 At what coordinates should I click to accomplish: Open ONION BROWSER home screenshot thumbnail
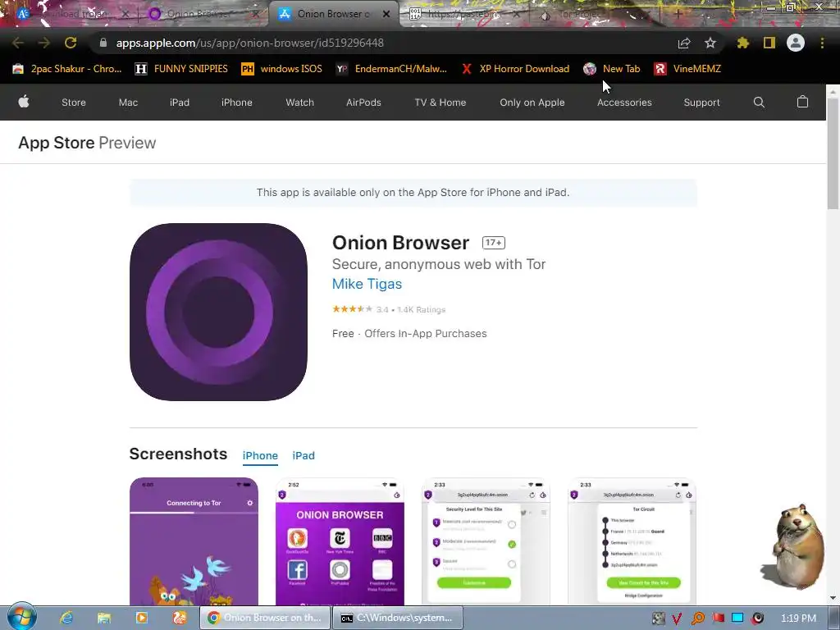pyautogui.click(x=340, y=541)
